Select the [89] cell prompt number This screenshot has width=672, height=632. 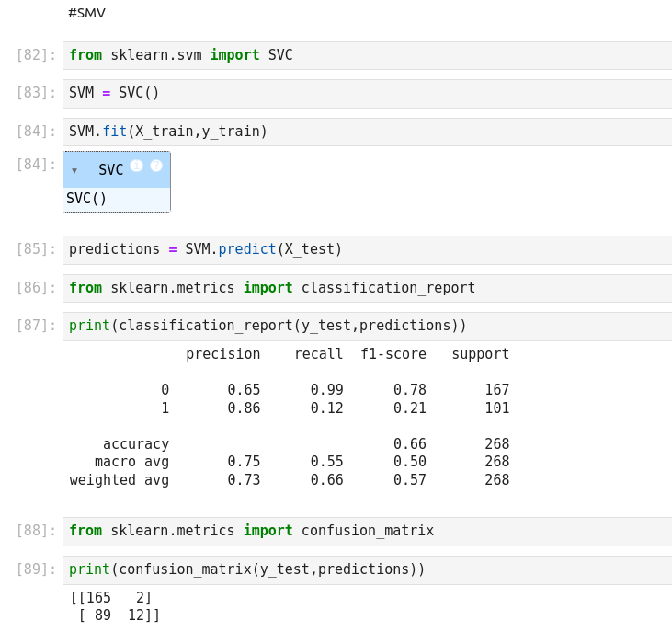tap(36, 569)
